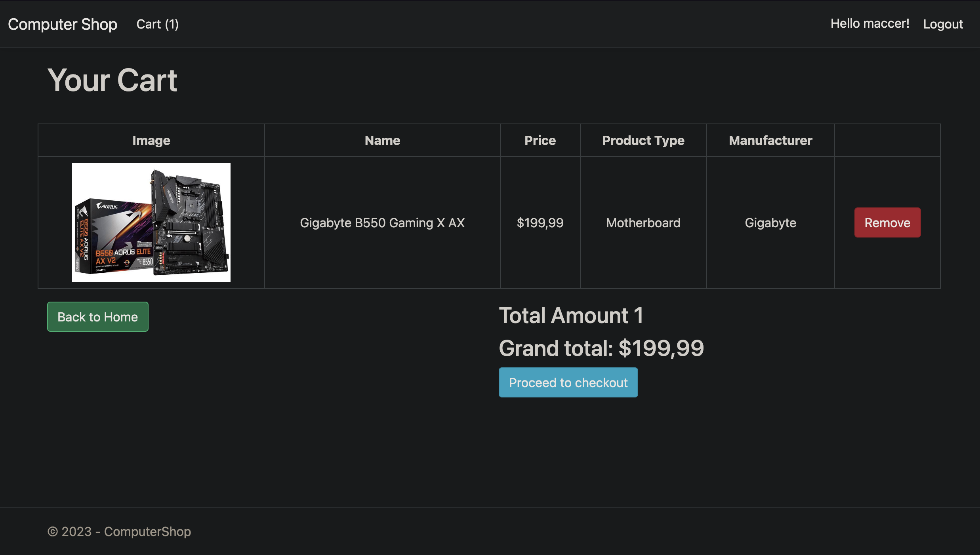Open the Cart (1) nav link

[157, 24]
